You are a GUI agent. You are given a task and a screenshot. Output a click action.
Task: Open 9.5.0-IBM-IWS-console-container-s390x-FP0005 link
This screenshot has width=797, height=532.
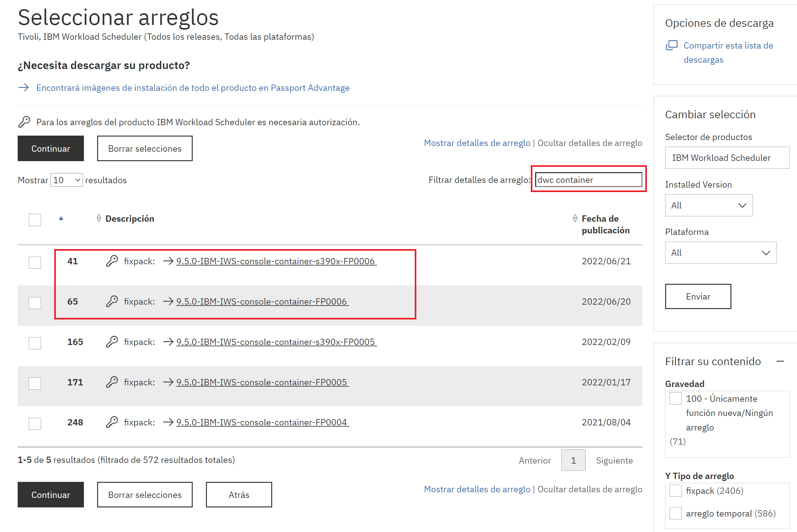tap(276, 342)
